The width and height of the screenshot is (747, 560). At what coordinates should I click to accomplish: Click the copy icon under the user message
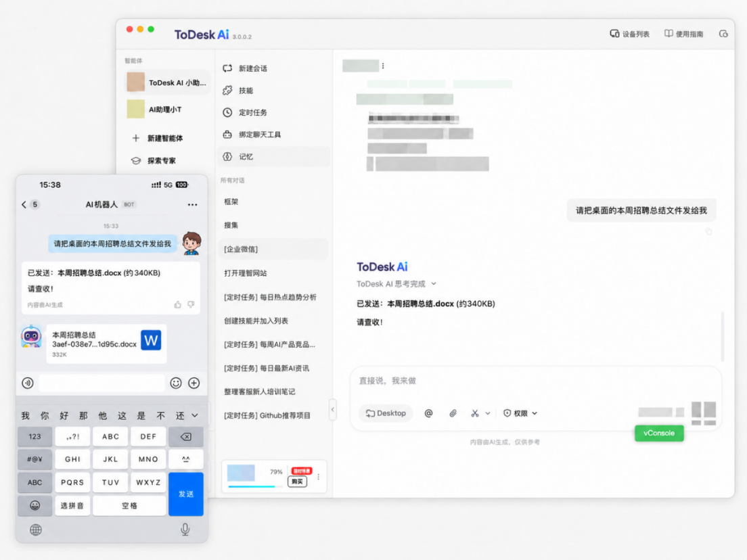(x=709, y=231)
